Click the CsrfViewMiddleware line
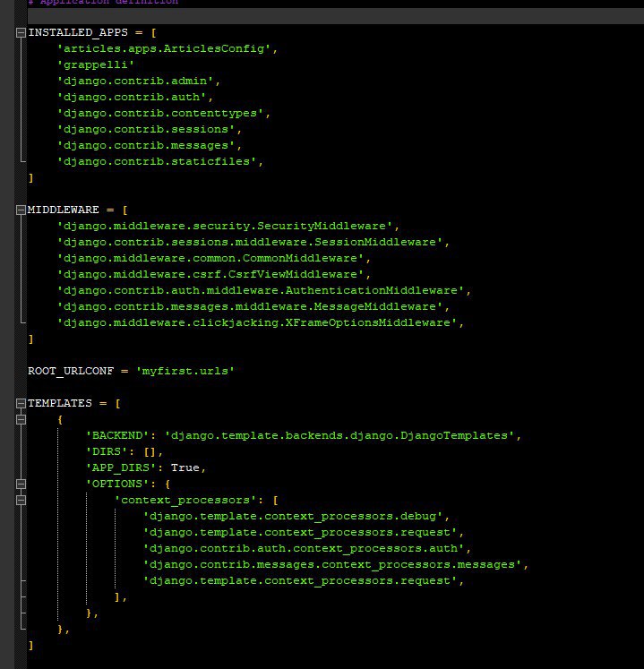 coord(214,274)
